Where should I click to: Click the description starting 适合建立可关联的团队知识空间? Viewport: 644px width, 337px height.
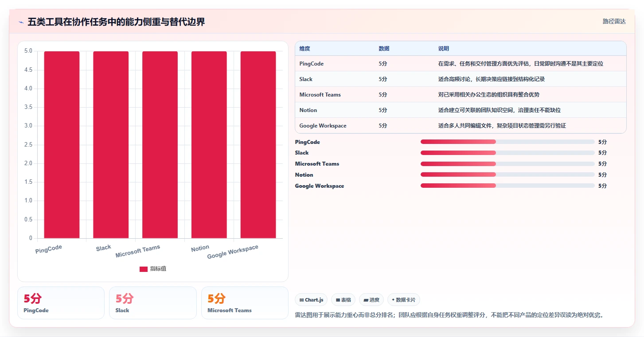click(x=500, y=110)
